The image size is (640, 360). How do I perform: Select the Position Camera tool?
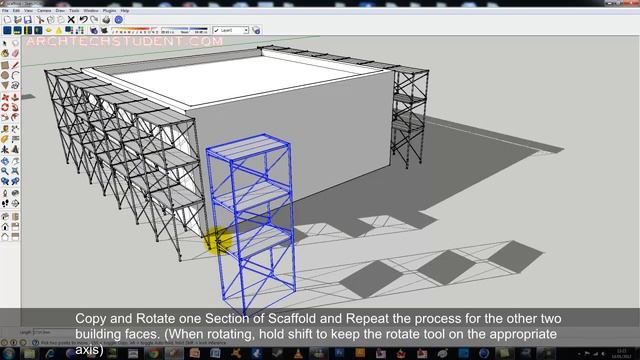[5, 193]
